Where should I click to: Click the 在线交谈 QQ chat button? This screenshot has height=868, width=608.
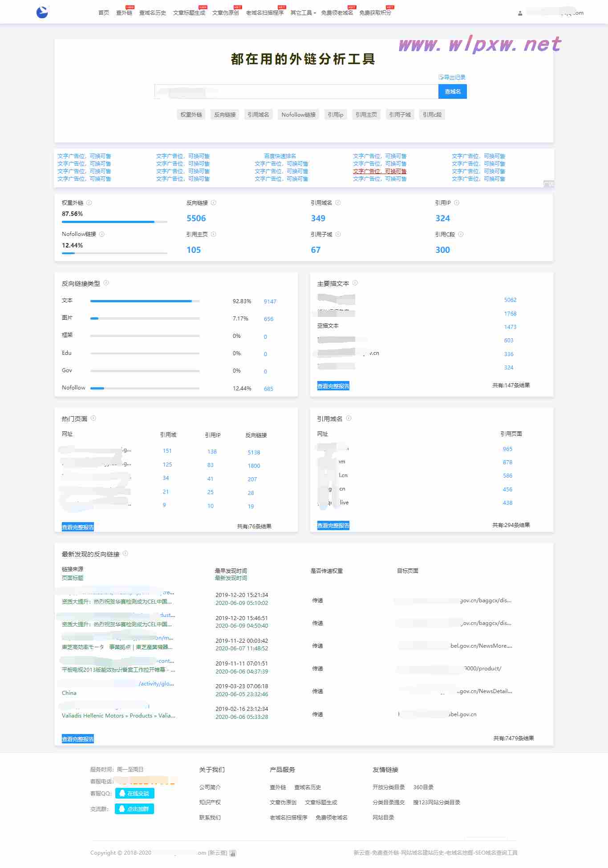(x=135, y=793)
